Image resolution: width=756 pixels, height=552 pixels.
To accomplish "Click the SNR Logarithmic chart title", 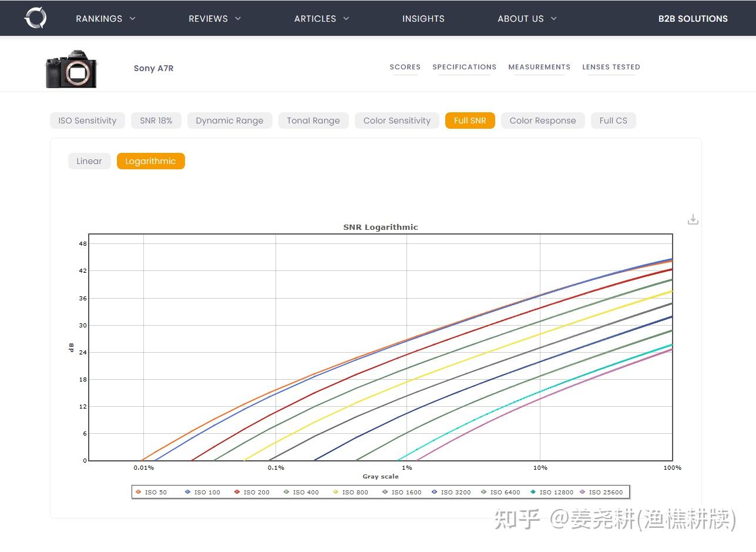I will (x=381, y=227).
